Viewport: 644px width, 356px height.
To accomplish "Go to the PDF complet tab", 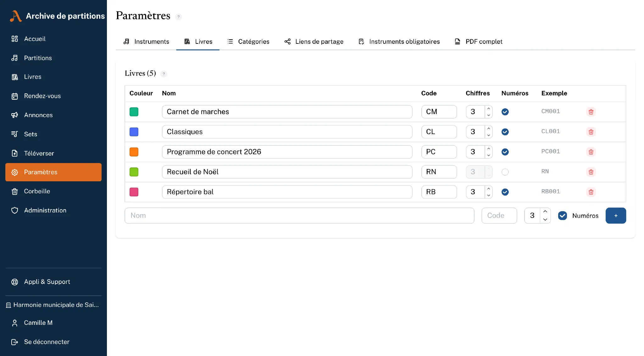I will [478, 42].
